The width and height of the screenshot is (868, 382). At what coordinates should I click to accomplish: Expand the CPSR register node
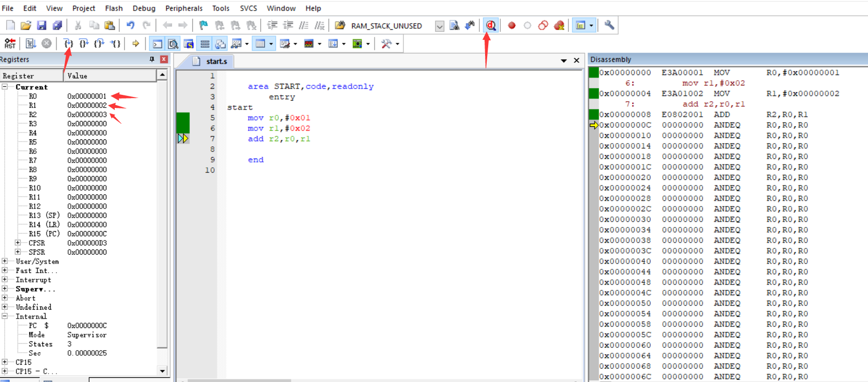(18, 243)
